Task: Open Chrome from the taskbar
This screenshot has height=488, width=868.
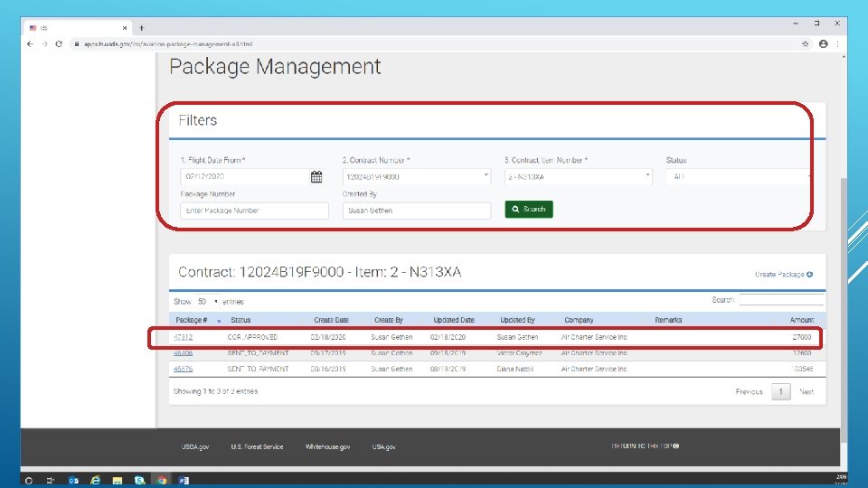Action: tap(162, 480)
